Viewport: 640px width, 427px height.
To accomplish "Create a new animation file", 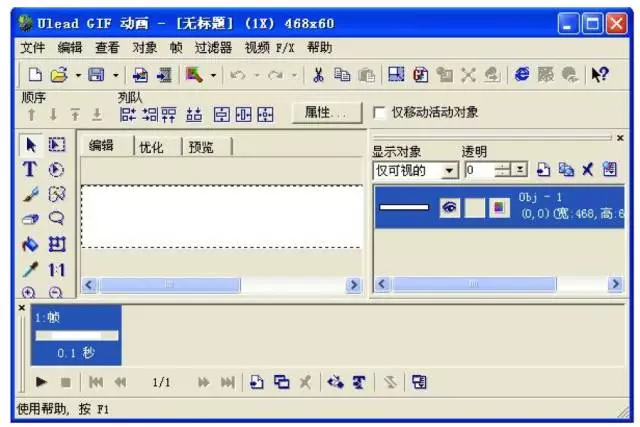I will tap(35, 75).
